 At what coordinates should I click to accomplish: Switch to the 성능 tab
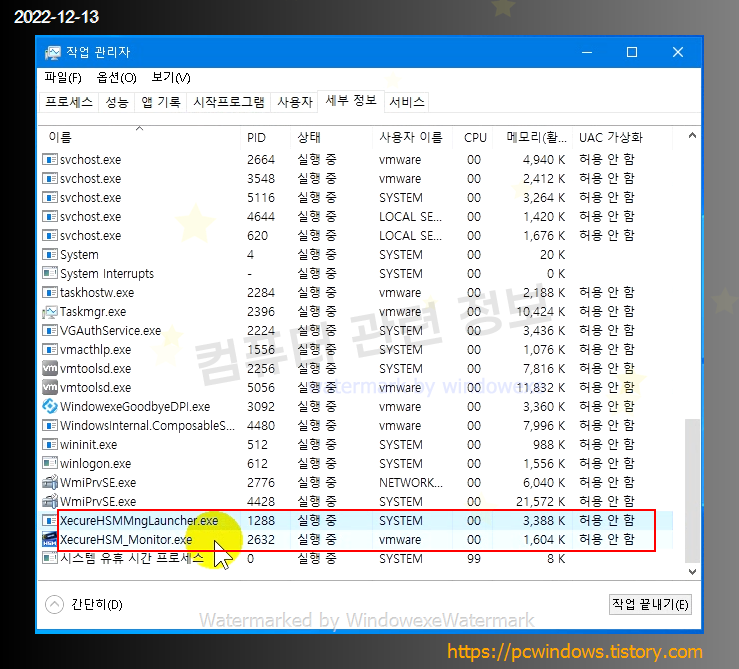pos(116,102)
